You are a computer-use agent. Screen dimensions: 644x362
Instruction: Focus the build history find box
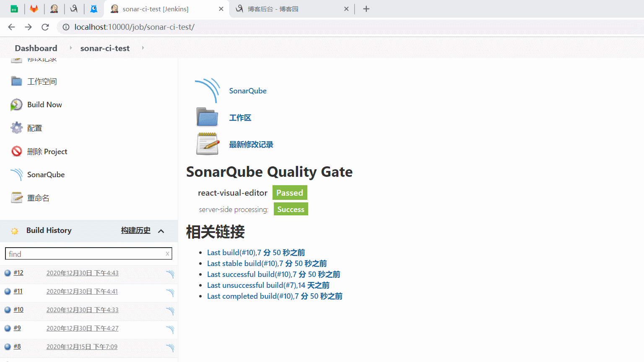tap(88, 253)
